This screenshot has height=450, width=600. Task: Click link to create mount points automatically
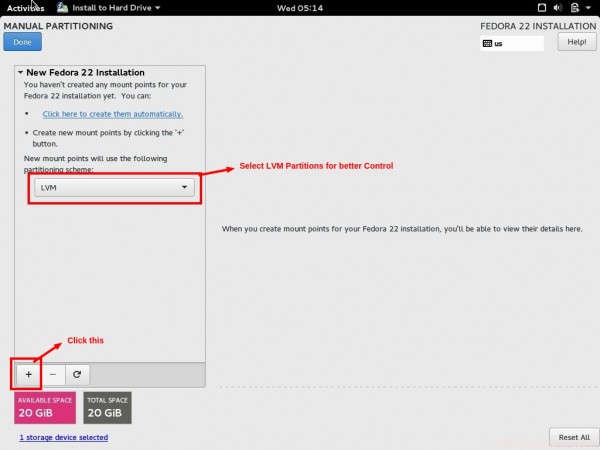(x=113, y=114)
